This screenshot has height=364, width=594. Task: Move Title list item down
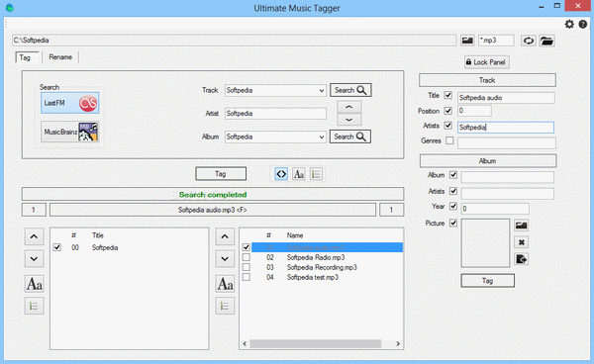pos(34,259)
